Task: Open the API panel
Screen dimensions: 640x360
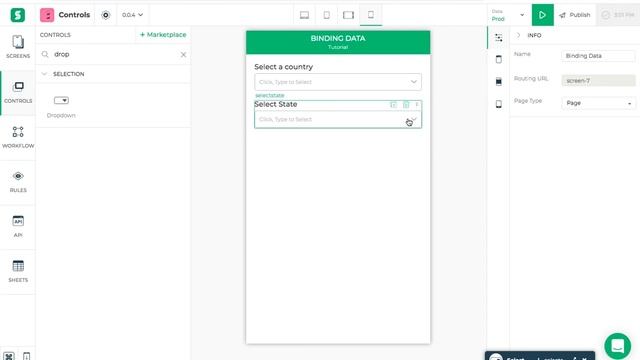Action: [18, 227]
